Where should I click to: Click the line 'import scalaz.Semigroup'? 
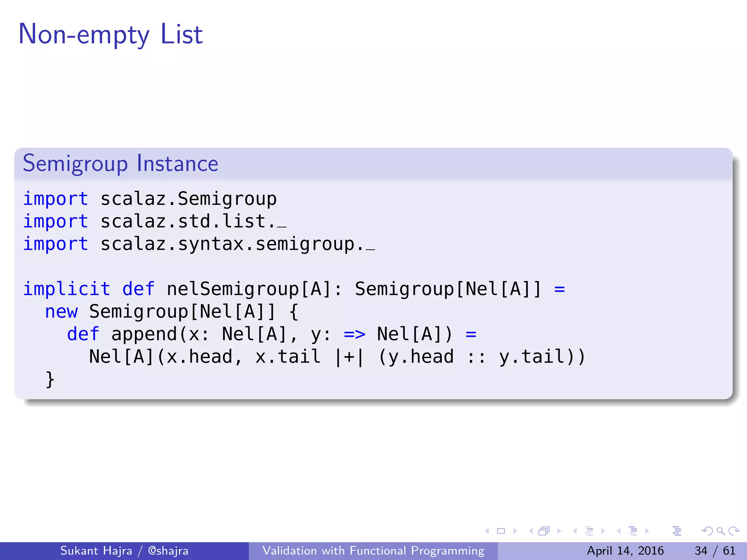(x=150, y=199)
